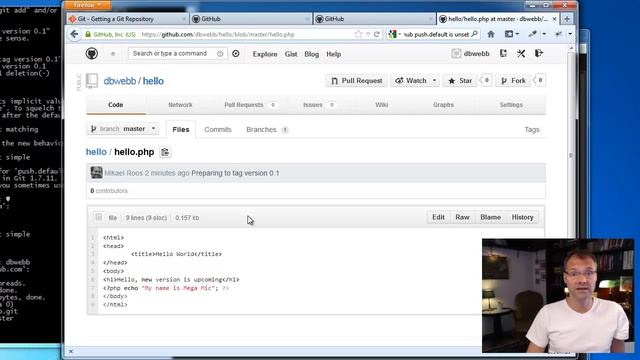Open the Wiki tab
This screenshot has height=360, width=640.
[382, 105]
